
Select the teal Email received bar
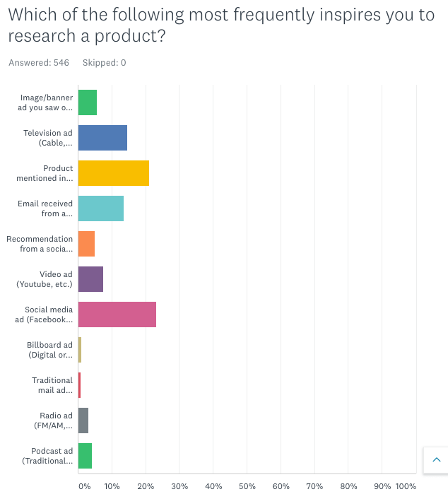101,208
